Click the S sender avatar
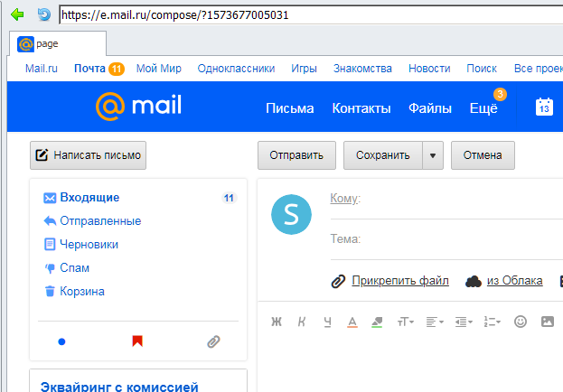Viewport: 563px width, 392px height. click(x=291, y=215)
